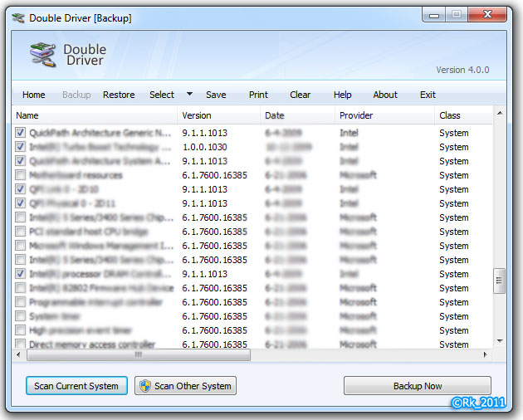523x420 pixels.
Task: Click the first 'Intel' provider cell
Action: (349, 133)
